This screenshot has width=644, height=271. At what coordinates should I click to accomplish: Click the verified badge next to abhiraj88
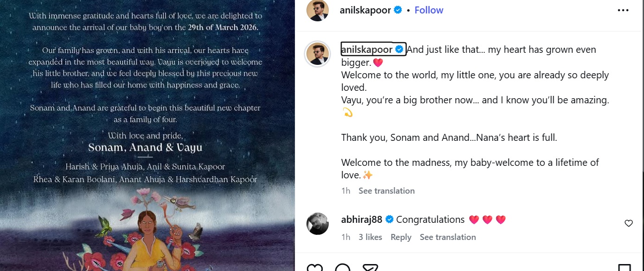(389, 220)
